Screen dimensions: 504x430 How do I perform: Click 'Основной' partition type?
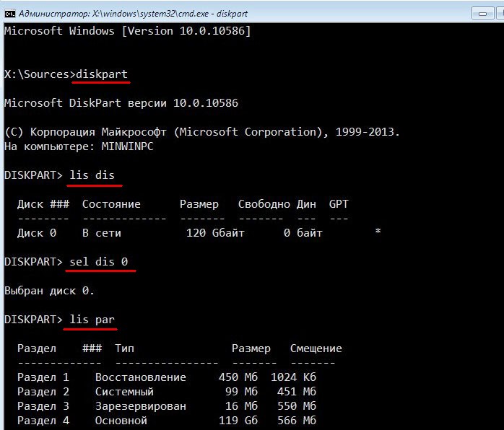(121, 421)
